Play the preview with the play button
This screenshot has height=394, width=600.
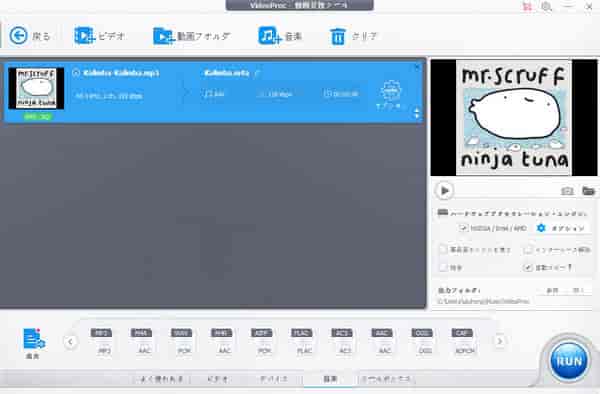pos(444,190)
